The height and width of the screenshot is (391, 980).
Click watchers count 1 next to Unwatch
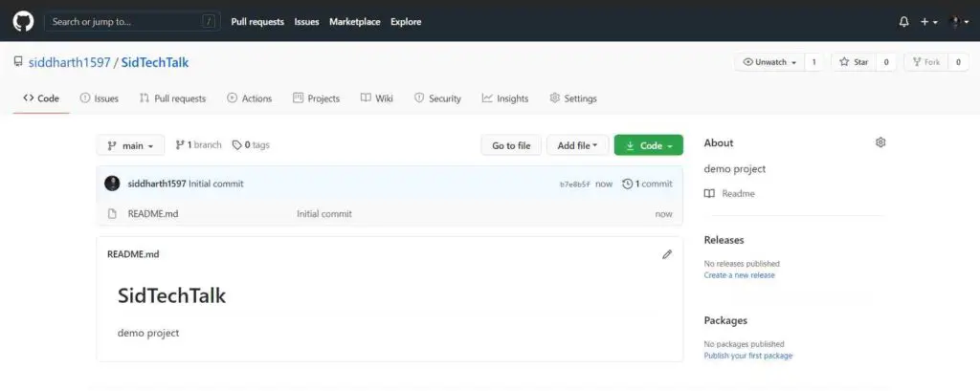pyautogui.click(x=813, y=62)
